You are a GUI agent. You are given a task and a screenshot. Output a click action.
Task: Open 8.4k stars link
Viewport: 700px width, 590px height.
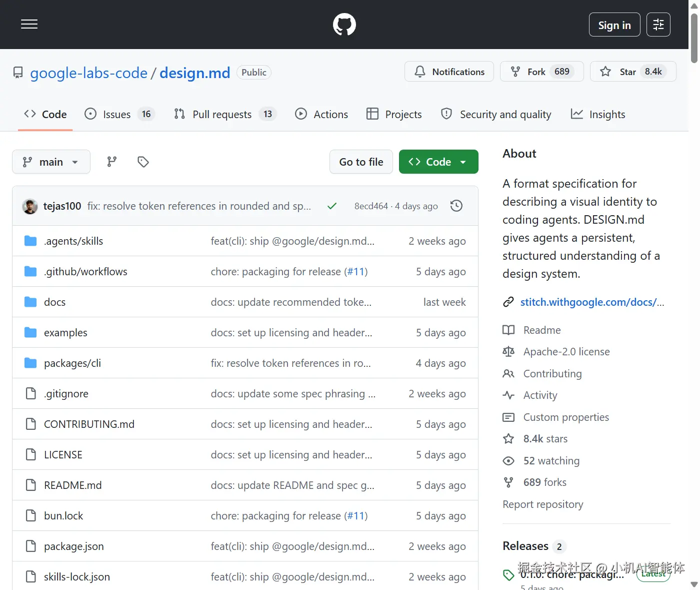click(x=545, y=439)
